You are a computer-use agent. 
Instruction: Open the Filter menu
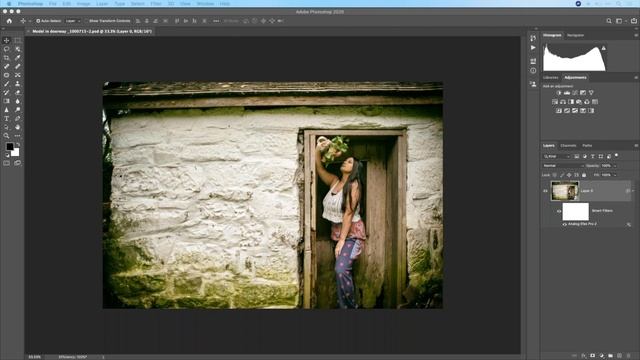(156, 4)
